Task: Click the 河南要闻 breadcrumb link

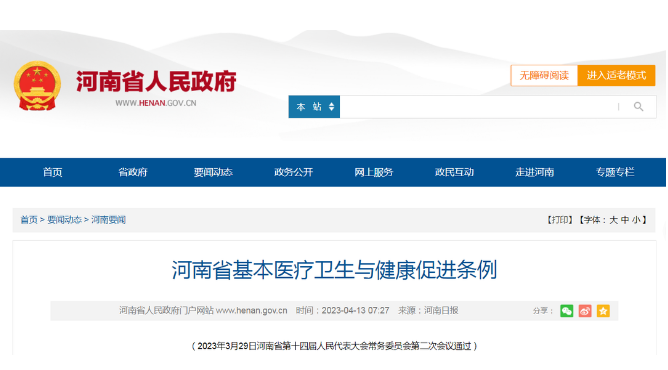Action: tap(108, 220)
